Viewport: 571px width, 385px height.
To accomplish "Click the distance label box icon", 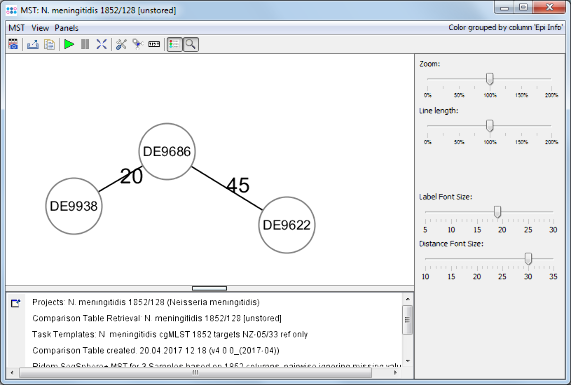I will pos(154,44).
